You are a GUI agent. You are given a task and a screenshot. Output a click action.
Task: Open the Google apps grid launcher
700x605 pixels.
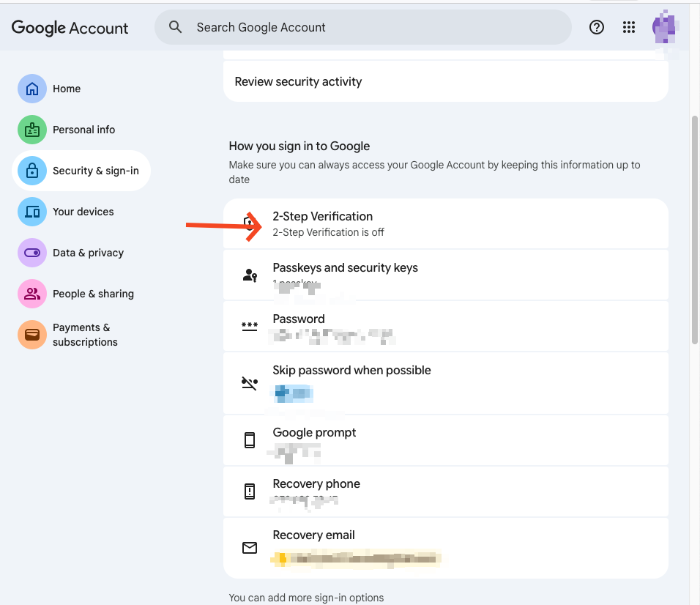tap(629, 27)
